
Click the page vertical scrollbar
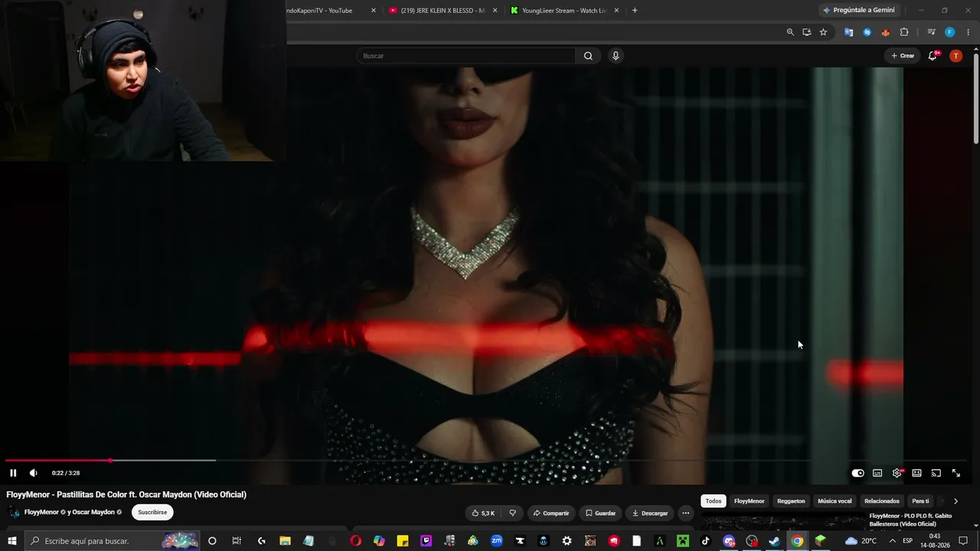coord(975,99)
